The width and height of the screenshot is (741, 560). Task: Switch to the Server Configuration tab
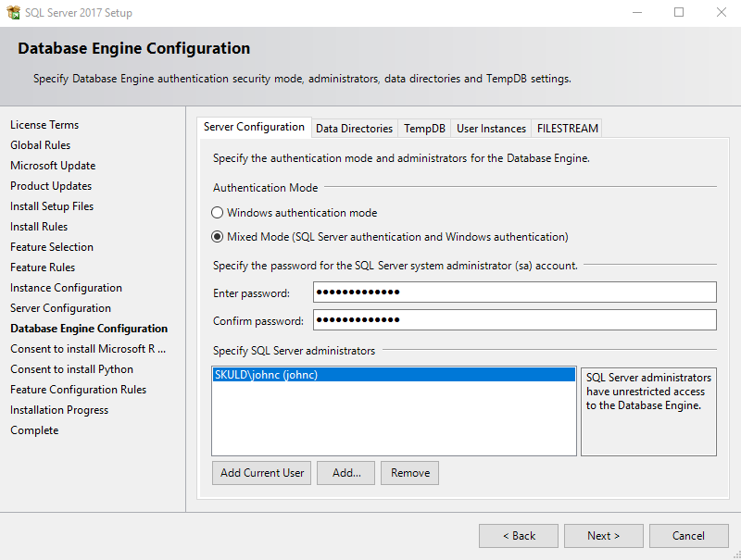click(254, 127)
